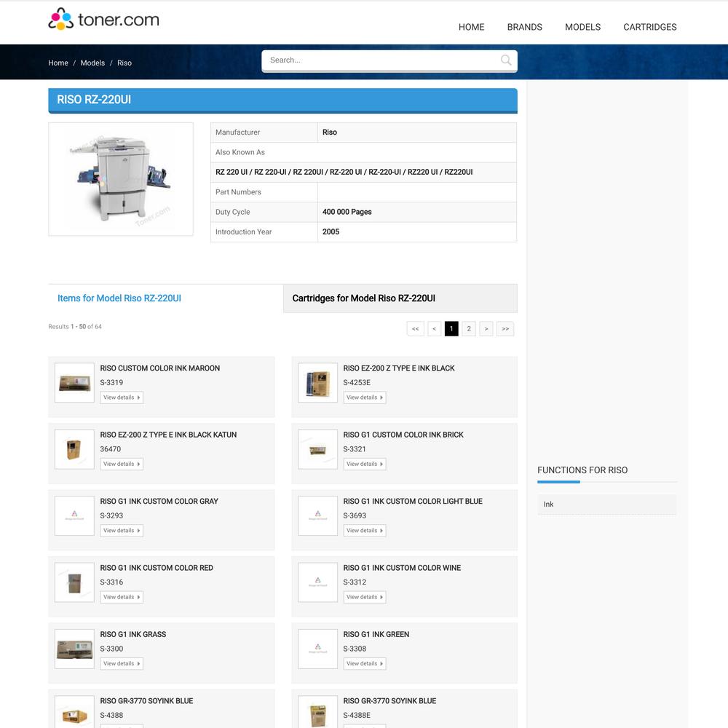Screen dimensions: 728x728
Task: Click placeholder image for G1 Ink Green
Action: [x=317, y=649]
